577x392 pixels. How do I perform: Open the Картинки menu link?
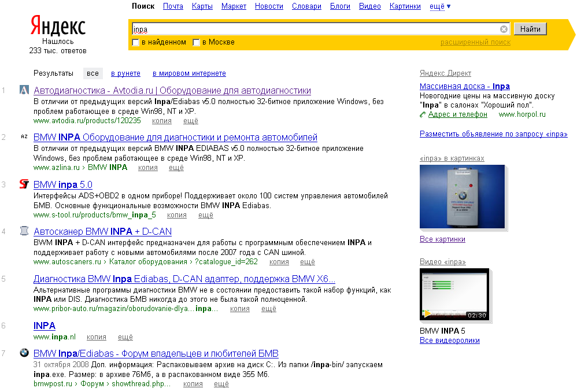click(405, 6)
